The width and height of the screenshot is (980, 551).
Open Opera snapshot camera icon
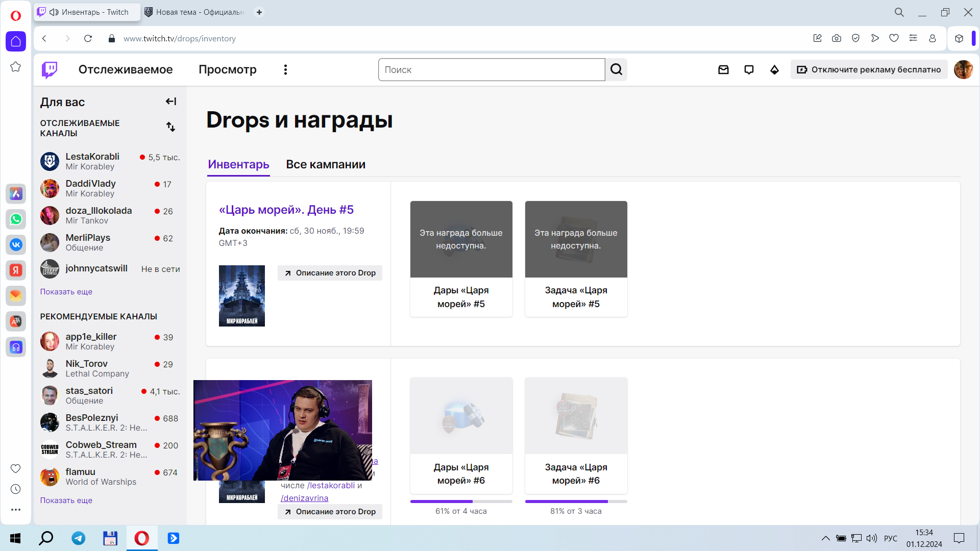[x=837, y=38]
